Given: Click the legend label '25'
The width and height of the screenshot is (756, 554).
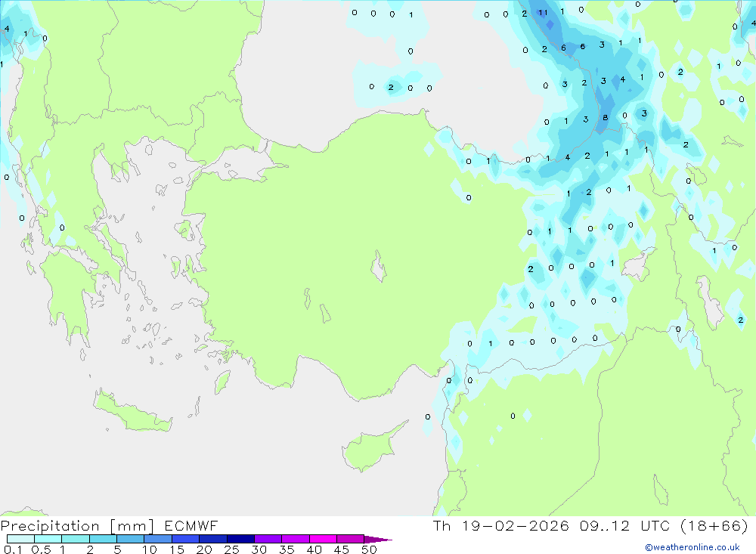Looking at the screenshot, I should click(x=232, y=549).
